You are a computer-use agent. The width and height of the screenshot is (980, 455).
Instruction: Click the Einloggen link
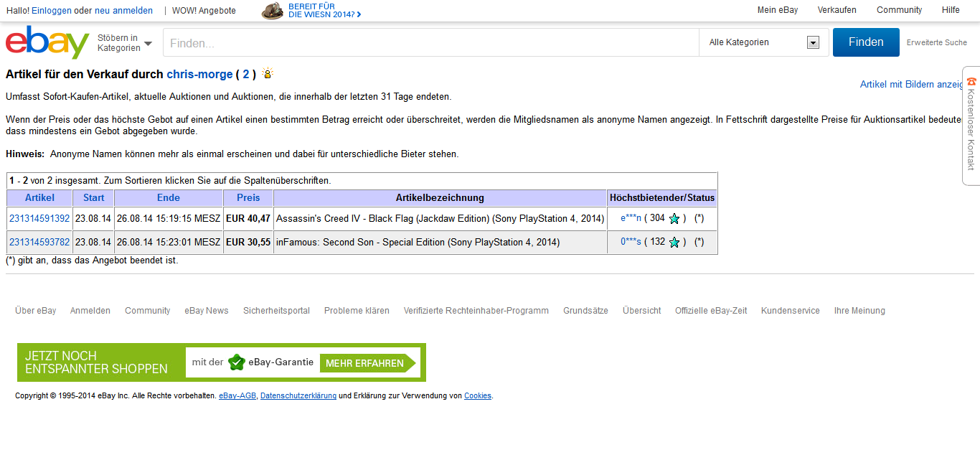click(51, 11)
